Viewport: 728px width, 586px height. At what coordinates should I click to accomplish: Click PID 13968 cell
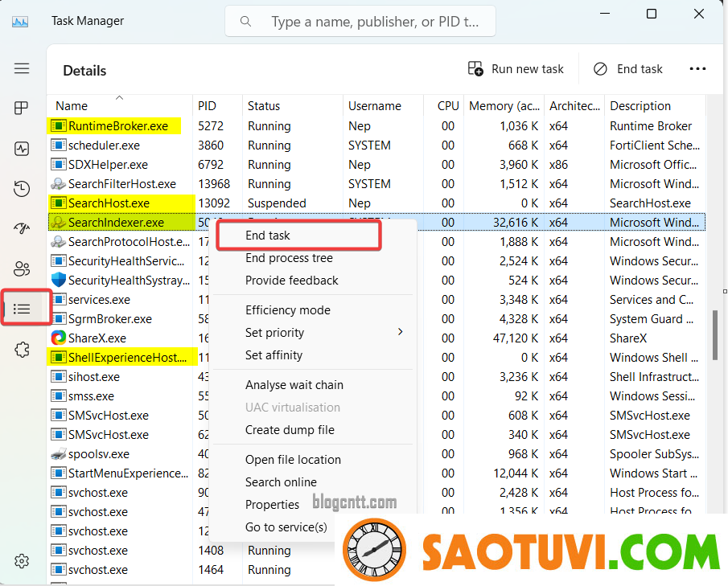coord(214,184)
